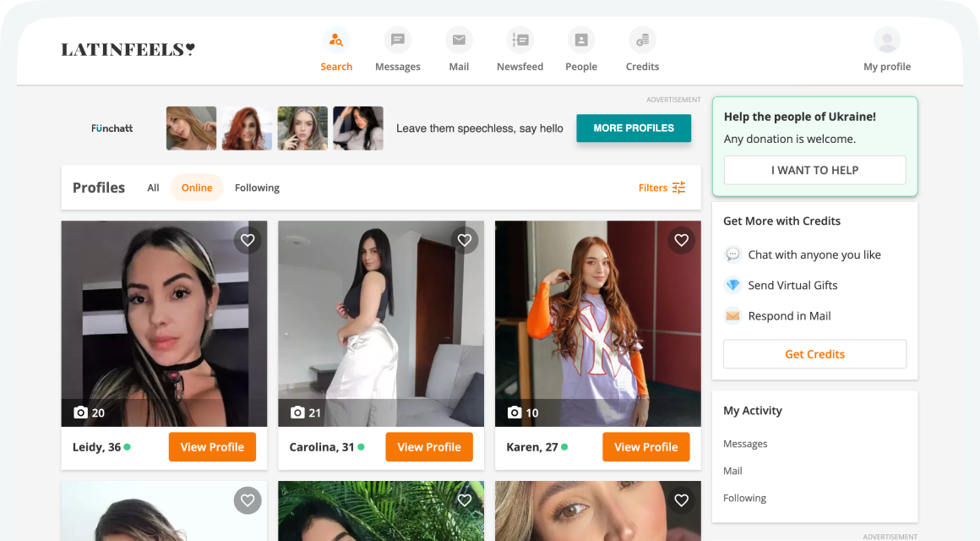This screenshot has height=541, width=980.
Task: Like Karen's profile using the heart
Action: click(681, 240)
